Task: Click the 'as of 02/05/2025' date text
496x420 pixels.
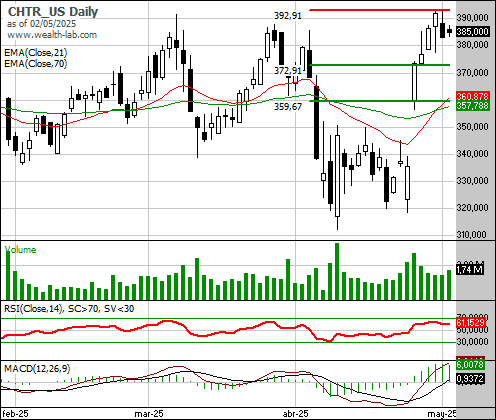Action: click(41, 24)
